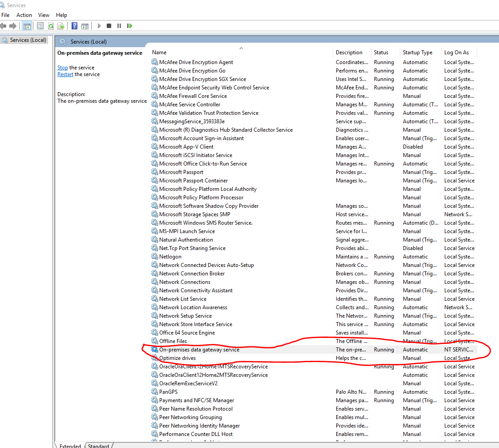Toggle the Show/Hide Console Tree icon
Viewport: 499px width, 448px height.
click(27, 26)
